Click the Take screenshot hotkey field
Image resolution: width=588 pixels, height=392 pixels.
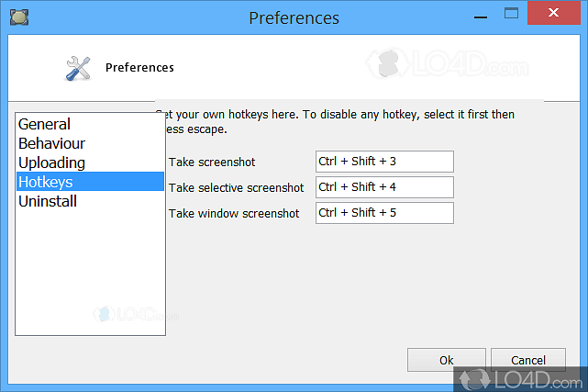tap(384, 162)
